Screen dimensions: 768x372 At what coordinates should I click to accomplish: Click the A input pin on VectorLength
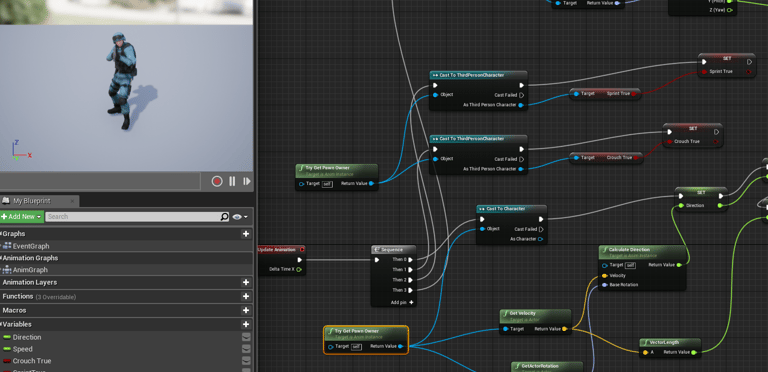646,352
